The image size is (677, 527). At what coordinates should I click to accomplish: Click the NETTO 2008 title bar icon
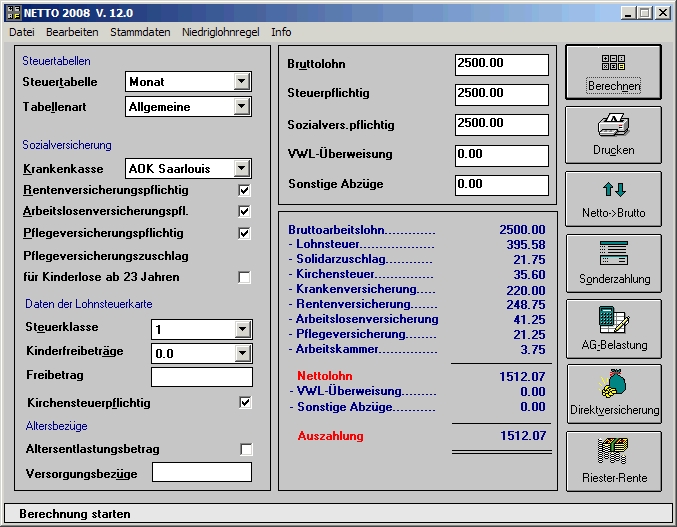[x=12, y=12]
